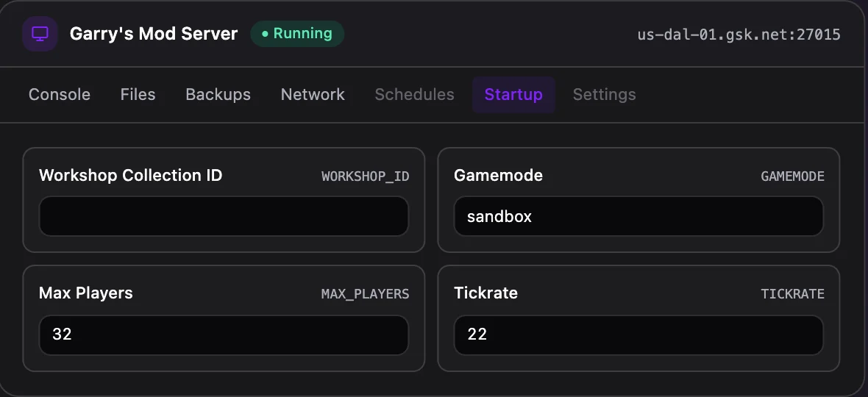Click the purple server monitor icon

coord(40,34)
